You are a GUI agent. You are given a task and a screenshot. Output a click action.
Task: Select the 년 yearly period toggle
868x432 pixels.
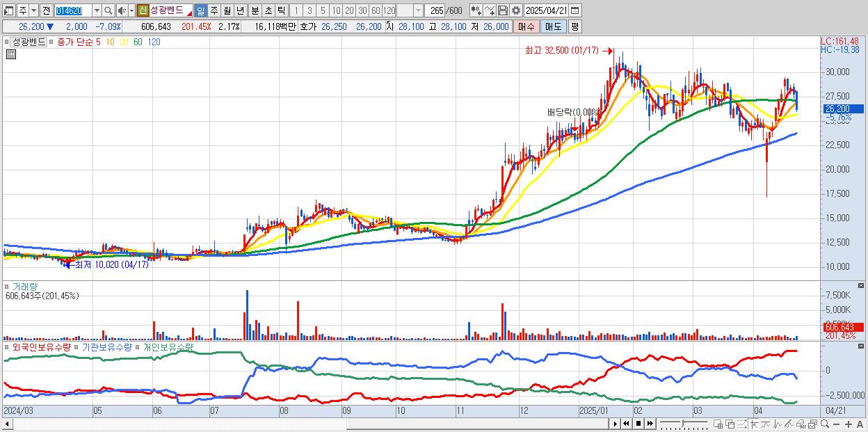[240, 10]
